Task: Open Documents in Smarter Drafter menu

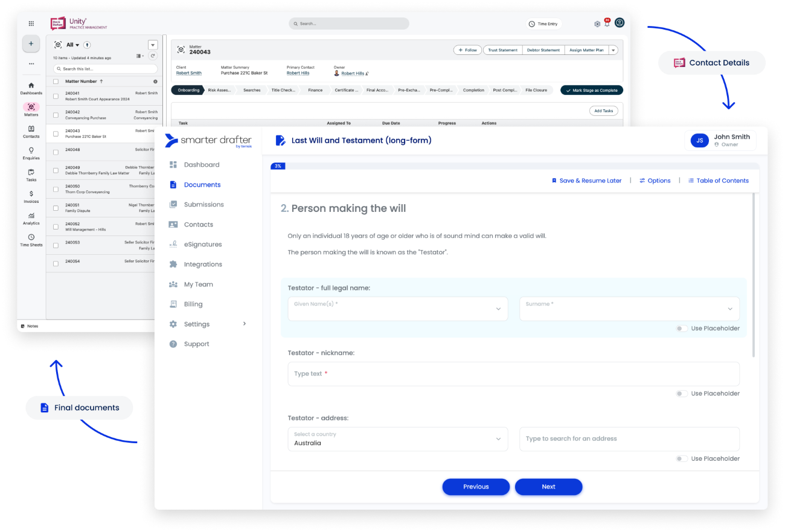Action: [x=202, y=185]
